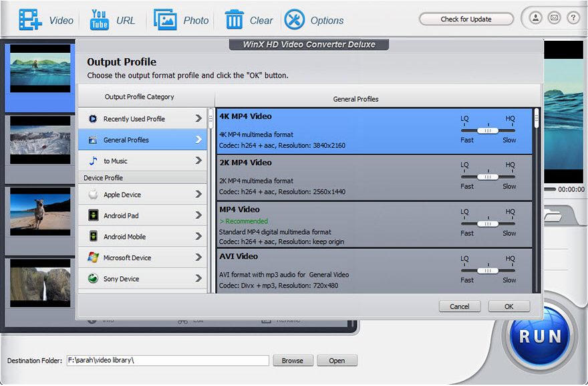588x386 pixels.
Task: Click the Photo slideshow icon
Action: pyautogui.click(x=165, y=19)
